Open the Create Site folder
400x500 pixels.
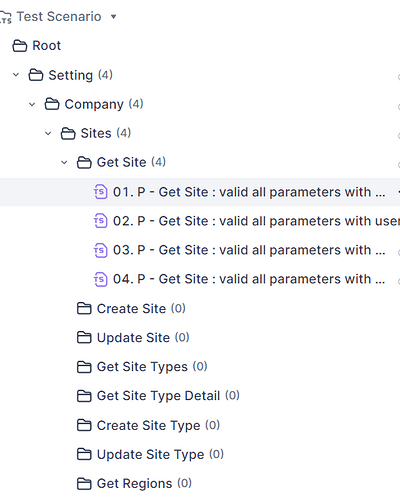pyautogui.click(x=131, y=309)
